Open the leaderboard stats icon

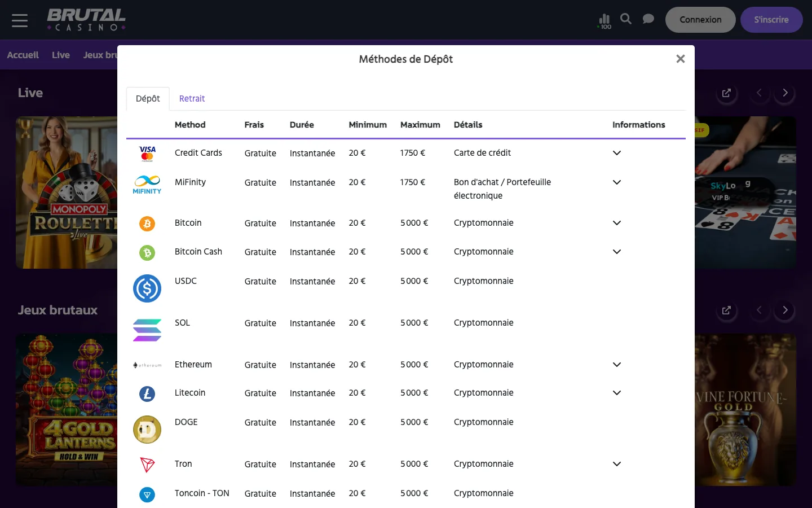click(604, 21)
